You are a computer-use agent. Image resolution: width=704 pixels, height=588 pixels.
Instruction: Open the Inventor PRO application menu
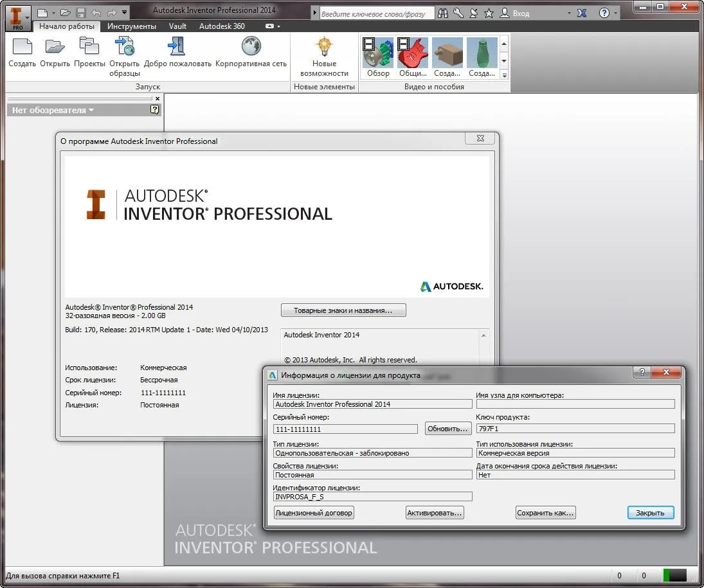pos(18,18)
